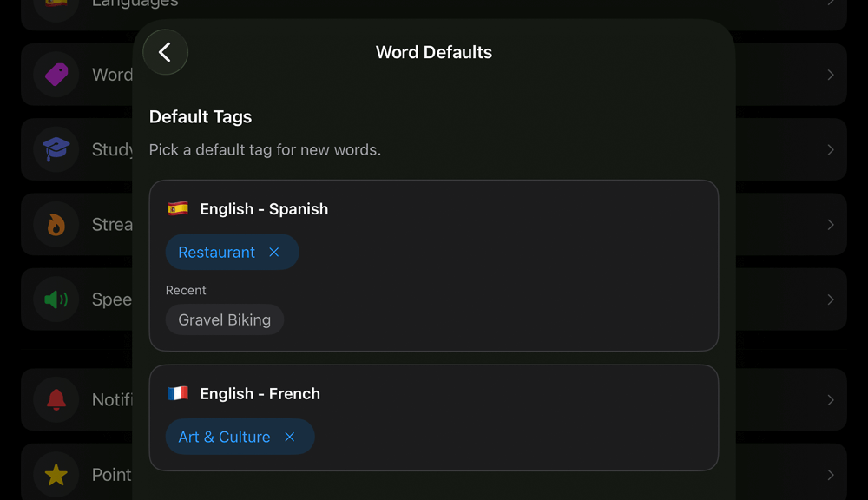The width and height of the screenshot is (868, 500).
Task: Click the green speaker Speech icon
Action: click(x=55, y=299)
